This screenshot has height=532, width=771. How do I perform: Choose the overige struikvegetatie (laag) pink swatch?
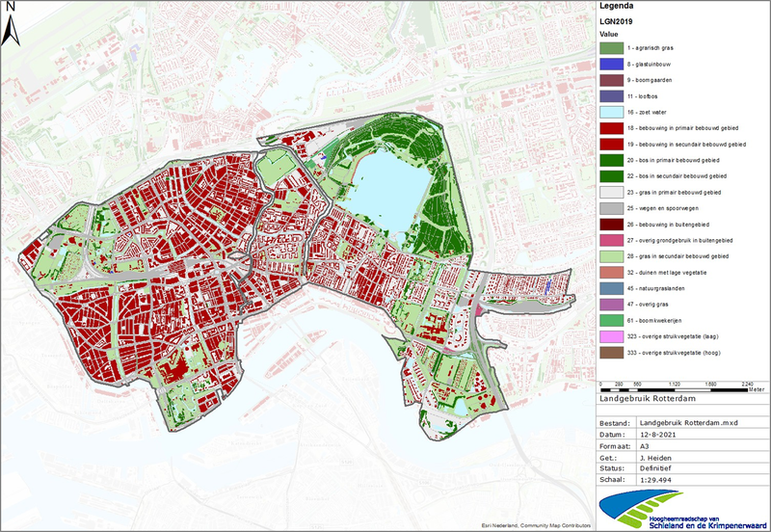tap(612, 336)
